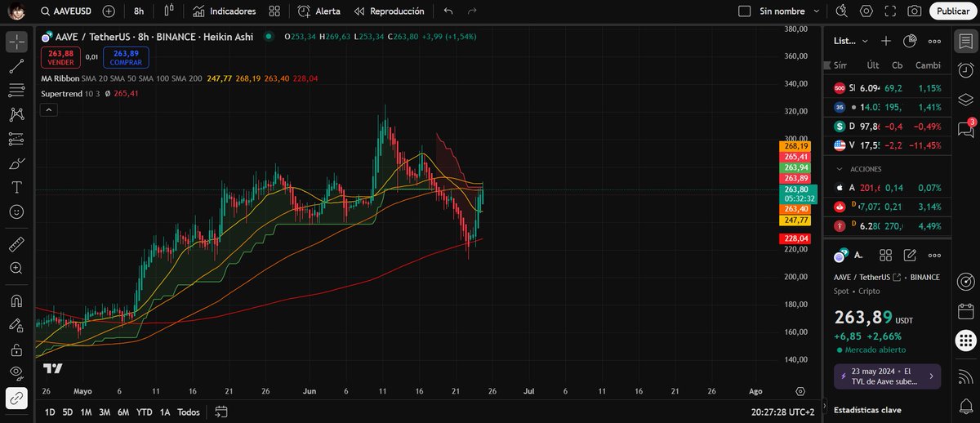
Task: Open indicator templates grid
Action: pos(274,11)
